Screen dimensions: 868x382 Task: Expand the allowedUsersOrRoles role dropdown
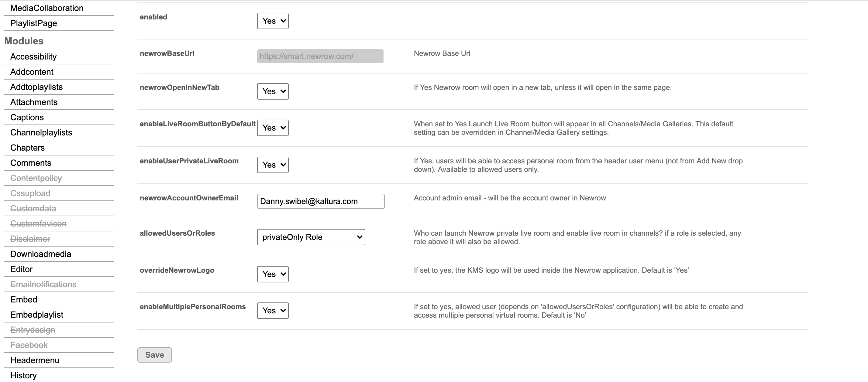tap(311, 237)
